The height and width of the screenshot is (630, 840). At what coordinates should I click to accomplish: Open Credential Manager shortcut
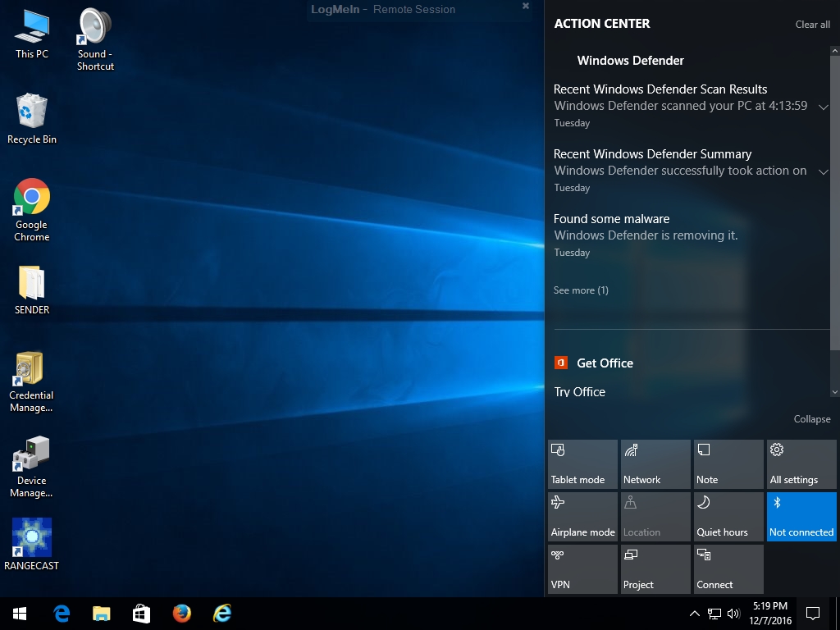point(32,382)
